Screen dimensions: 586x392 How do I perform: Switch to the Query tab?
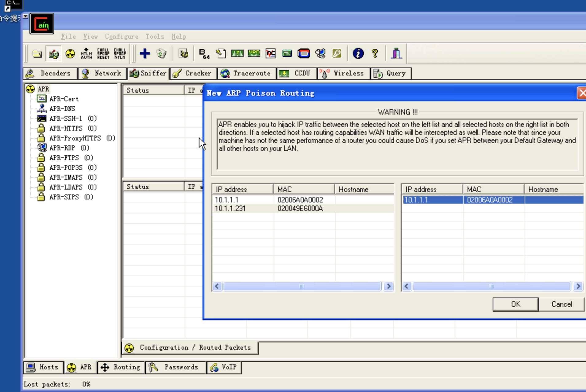(391, 73)
